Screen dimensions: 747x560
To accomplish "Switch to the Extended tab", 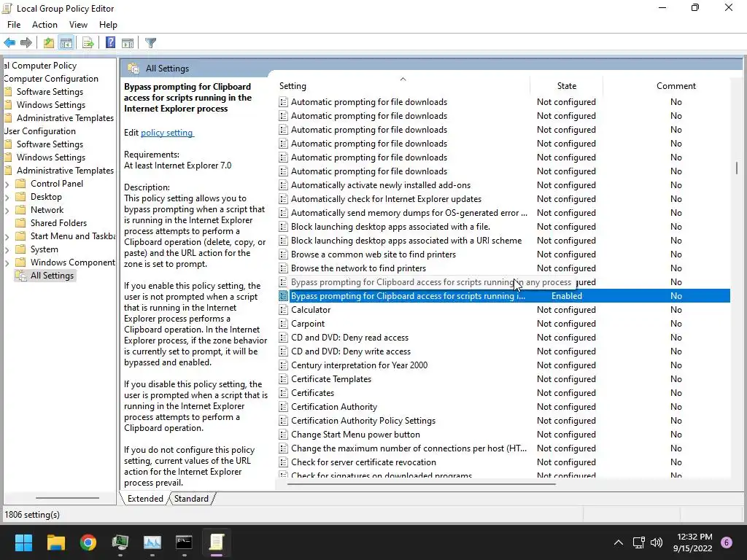I will tap(145, 499).
